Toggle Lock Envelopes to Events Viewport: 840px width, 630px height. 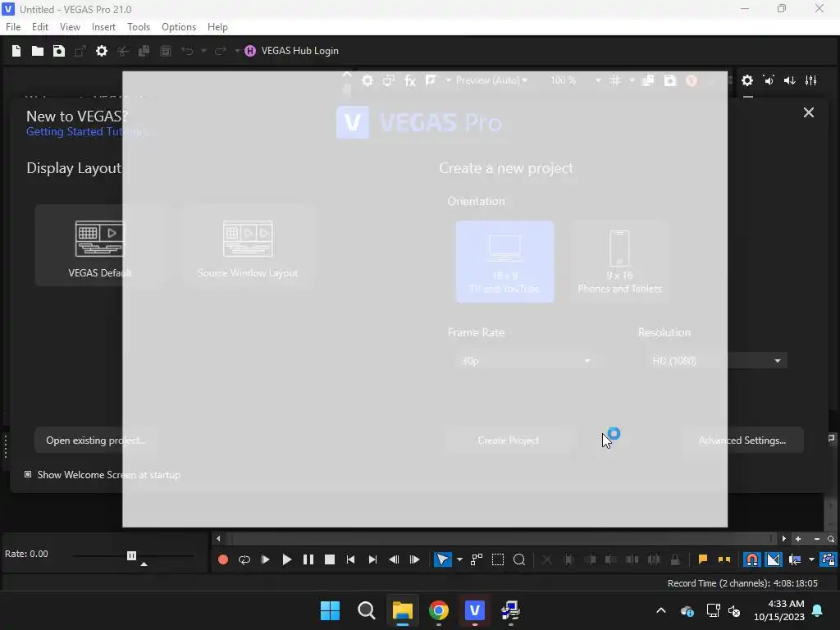tap(829, 559)
